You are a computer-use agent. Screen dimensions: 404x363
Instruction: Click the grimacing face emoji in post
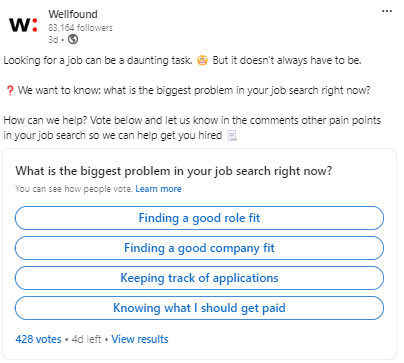[x=202, y=60]
